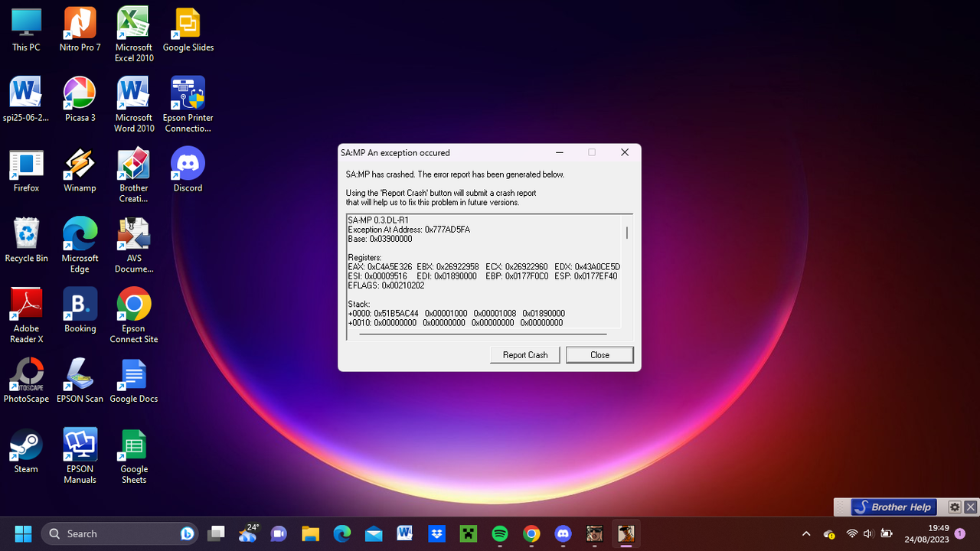Open Teams chat icon on taskbar
The height and width of the screenshot is (551, 980).
click(279, 533)
